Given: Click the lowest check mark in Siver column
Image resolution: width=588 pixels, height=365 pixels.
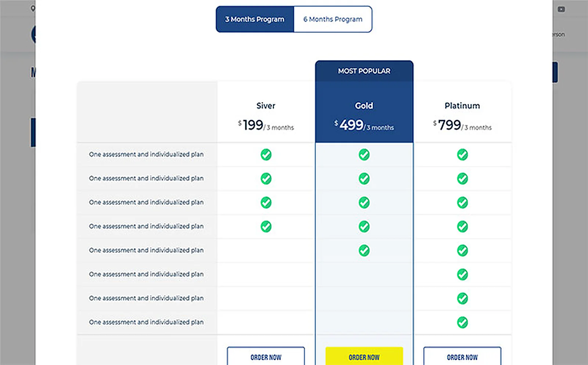Looking at the screenshot, I should point(266,227).
